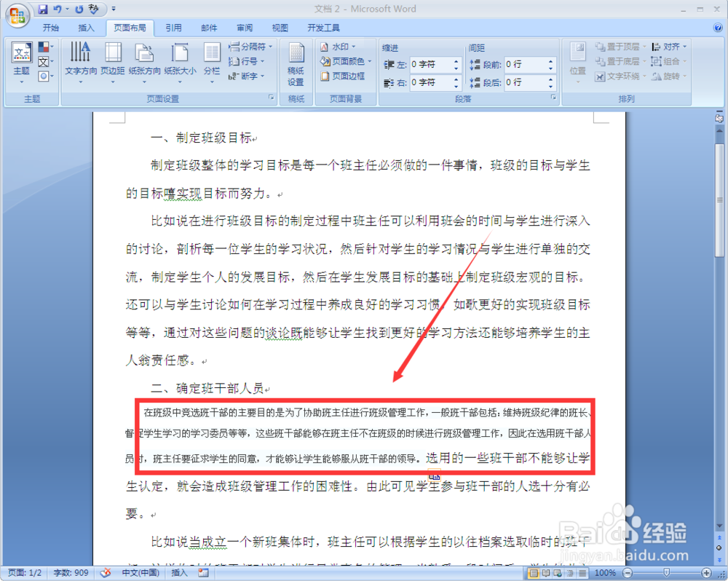Open 行号 line numbers dropdown
Screen dimensions: 728x581
[x=246, y=61]
